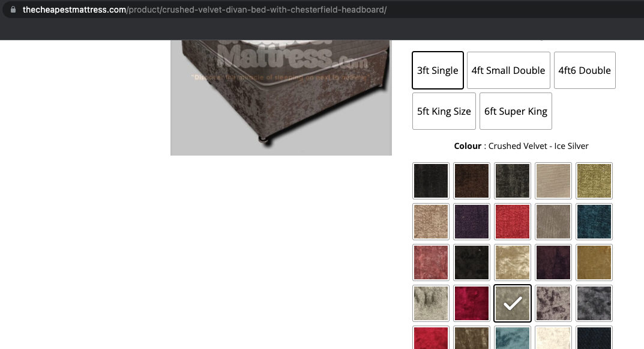644x349 pixels.
Task: Select the 3ft Single size option
Action: coord(438,70)
